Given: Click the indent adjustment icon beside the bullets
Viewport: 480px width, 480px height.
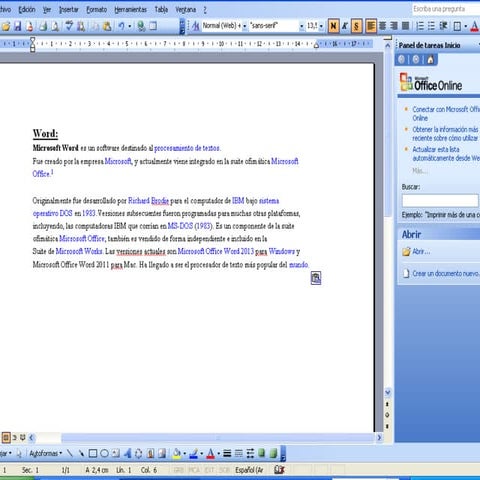Looking at the screenshot, I should click(443, 26).
